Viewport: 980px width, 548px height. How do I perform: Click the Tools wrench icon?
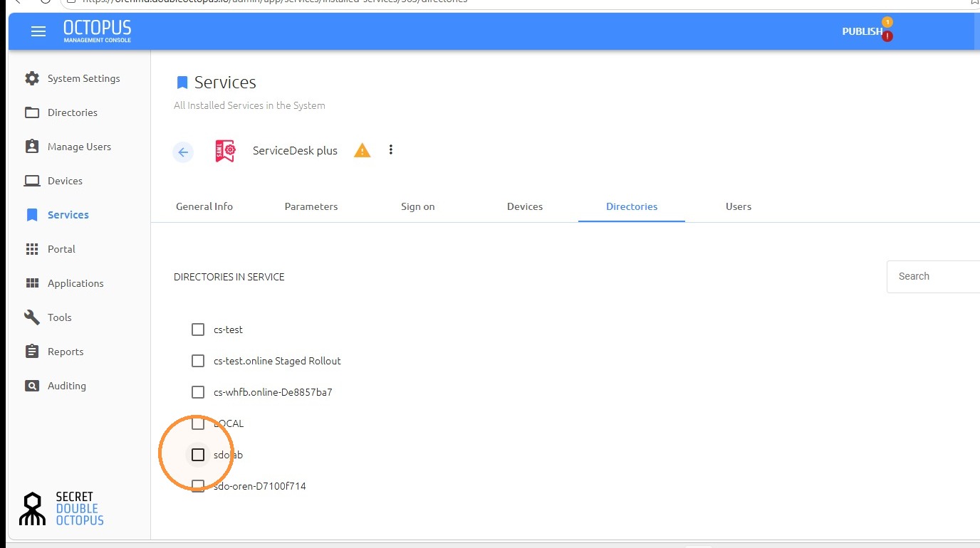point(32,317)
